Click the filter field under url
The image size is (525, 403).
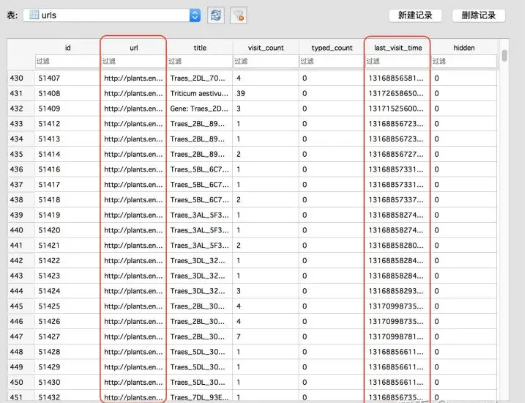134,61
